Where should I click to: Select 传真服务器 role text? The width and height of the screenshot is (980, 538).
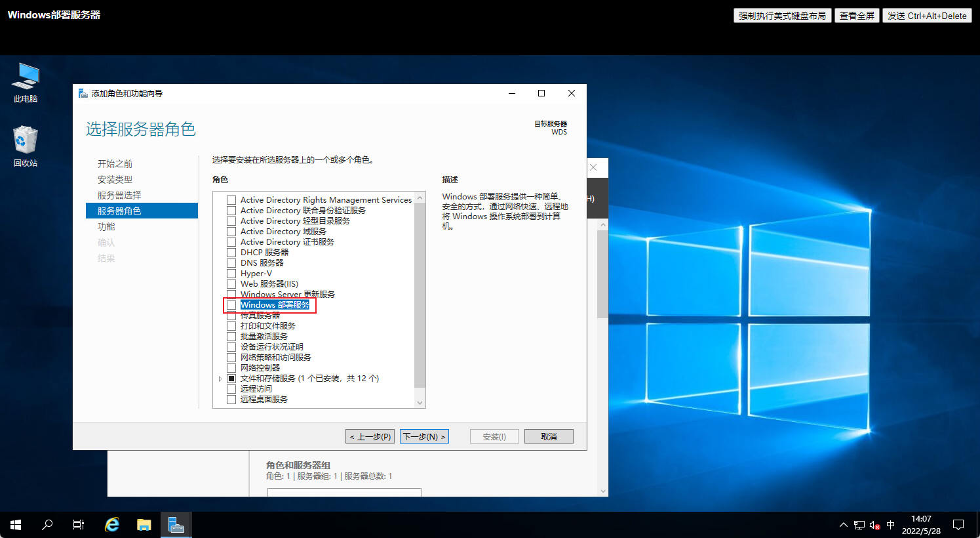tap(260, 316)
